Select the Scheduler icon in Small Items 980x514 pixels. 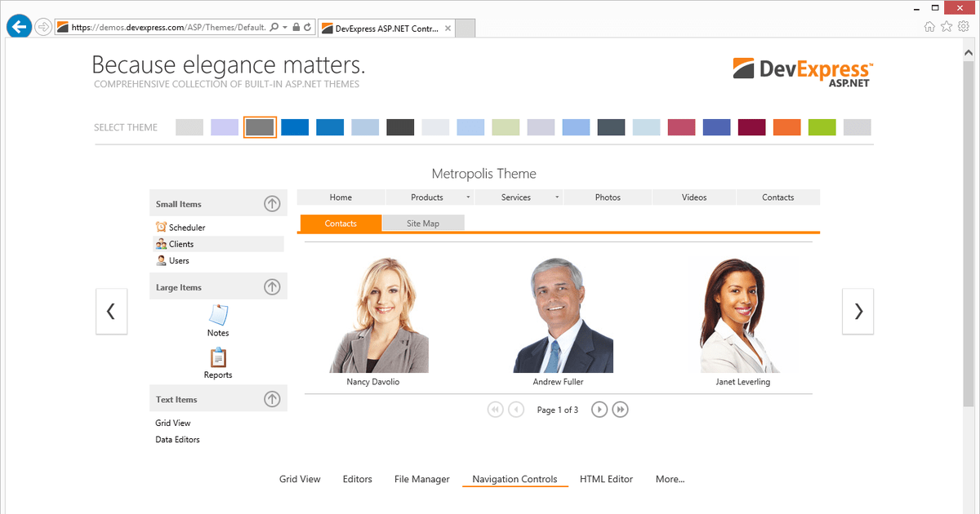coord(160,227)
